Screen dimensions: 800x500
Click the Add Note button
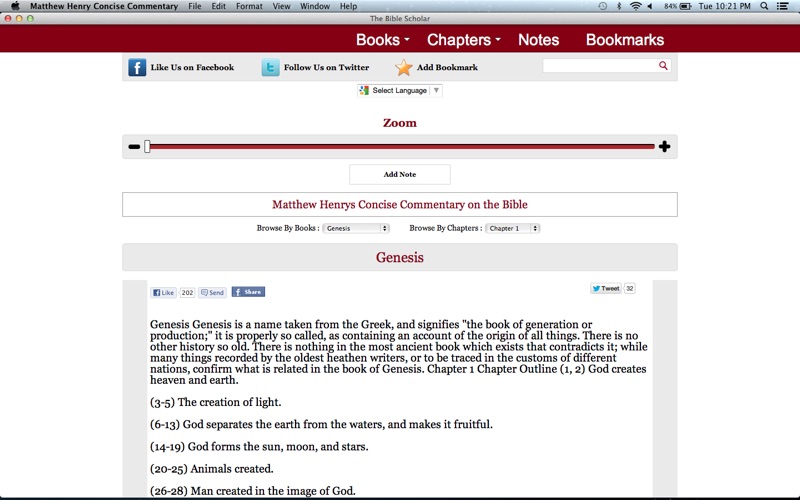click(399, 174)
